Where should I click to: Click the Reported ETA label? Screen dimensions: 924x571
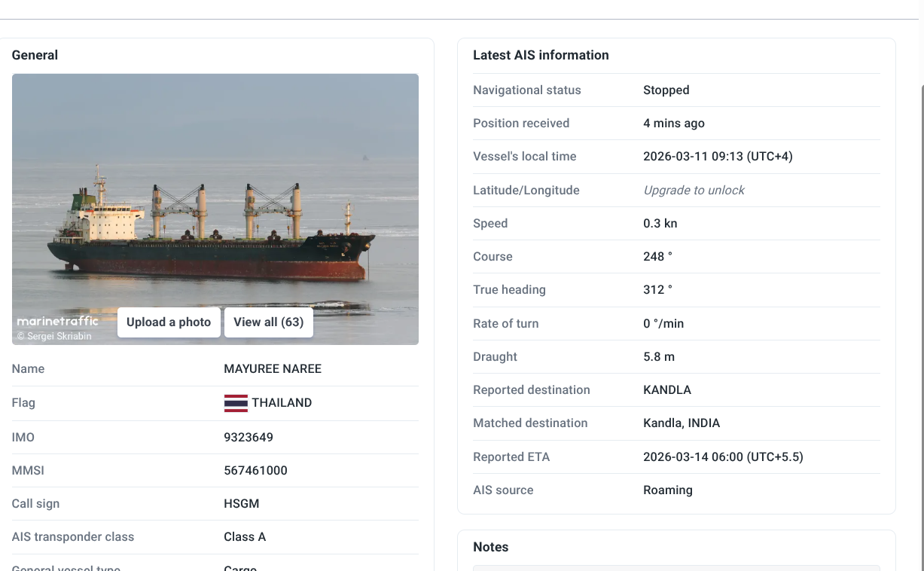pyautogui.click(x=511, y=457)
